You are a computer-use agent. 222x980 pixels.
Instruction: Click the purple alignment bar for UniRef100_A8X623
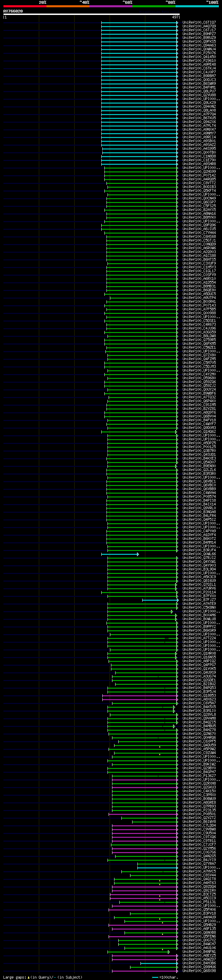click(140, 699)
